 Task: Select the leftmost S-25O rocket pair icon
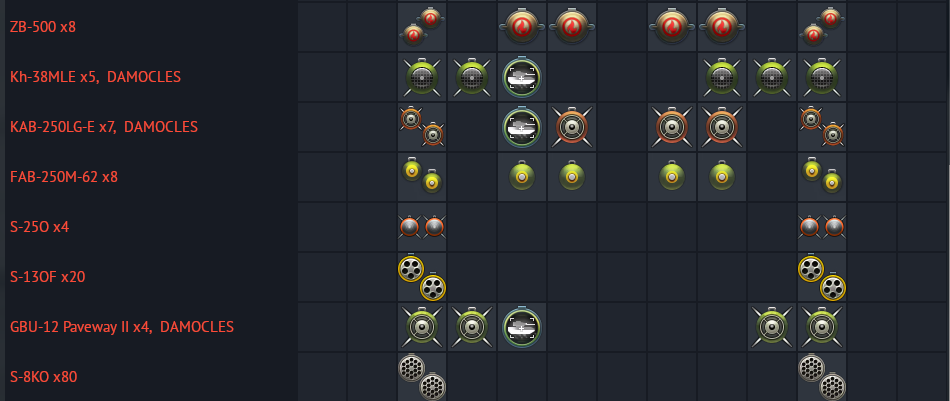coord(422,227)
